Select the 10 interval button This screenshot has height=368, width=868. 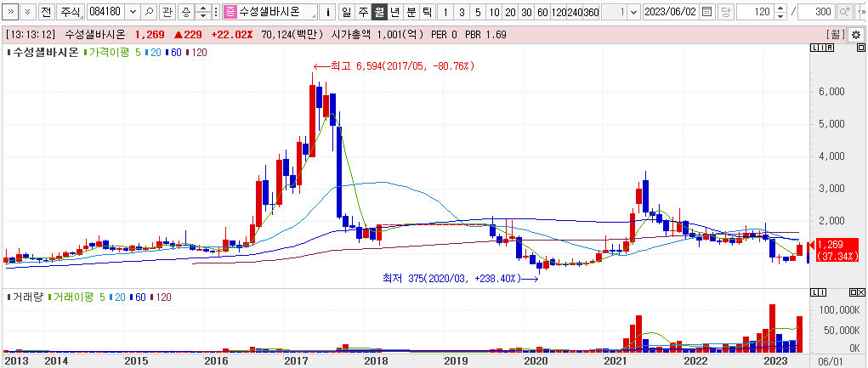click(x=494, y=12)
